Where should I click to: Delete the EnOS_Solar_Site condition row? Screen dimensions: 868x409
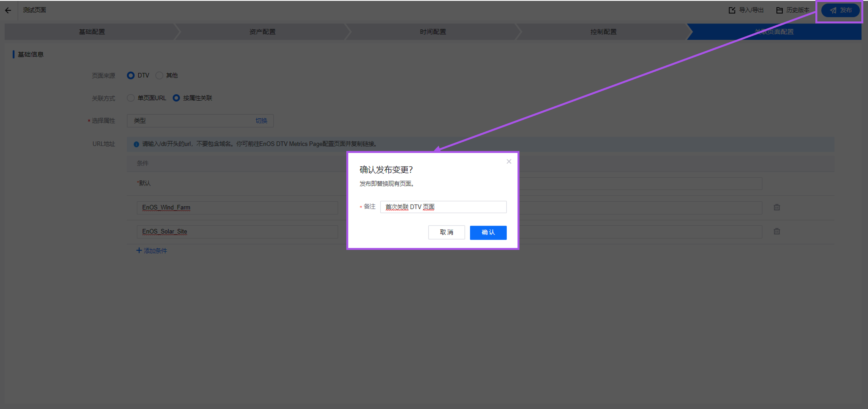pos(777,231)
